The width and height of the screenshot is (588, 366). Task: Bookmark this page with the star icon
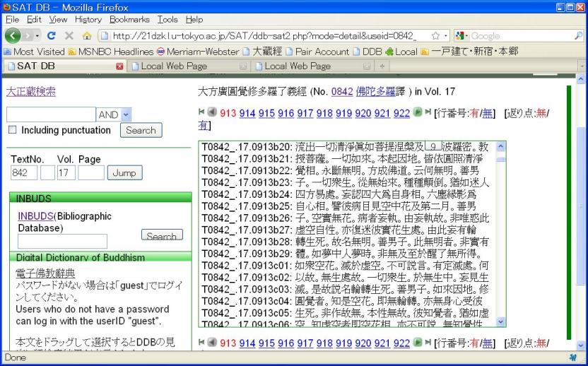(435, 35)
